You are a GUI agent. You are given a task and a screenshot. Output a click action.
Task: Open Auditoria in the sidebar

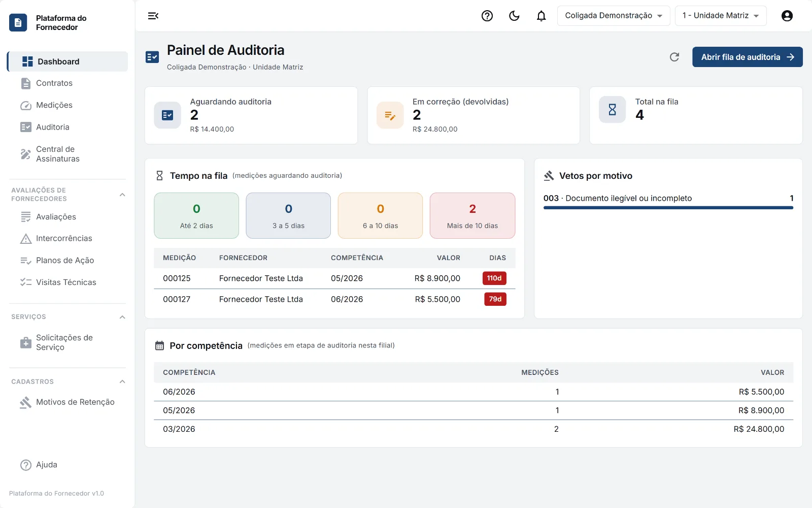67,127
